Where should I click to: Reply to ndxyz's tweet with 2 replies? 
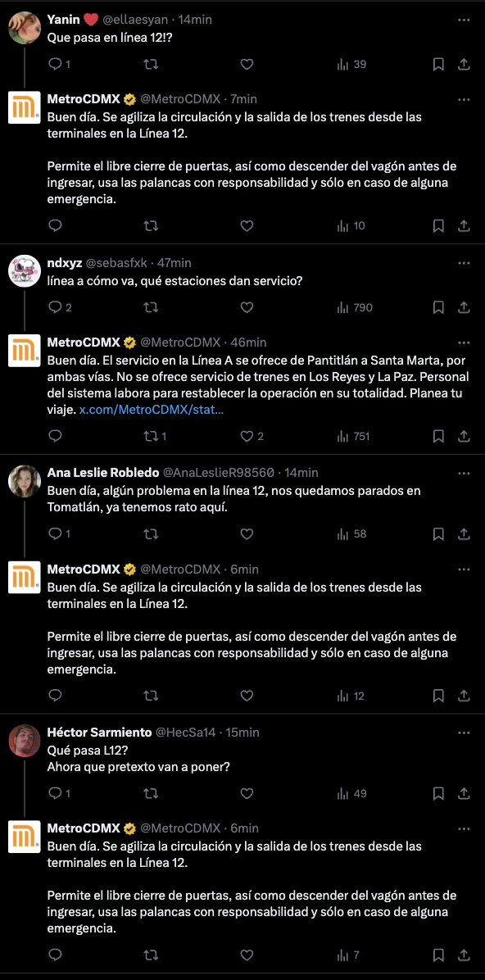61,307
